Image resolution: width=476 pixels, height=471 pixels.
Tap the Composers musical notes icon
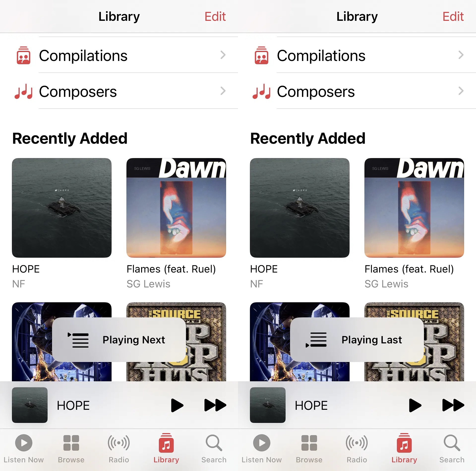(x=23, y=91)
